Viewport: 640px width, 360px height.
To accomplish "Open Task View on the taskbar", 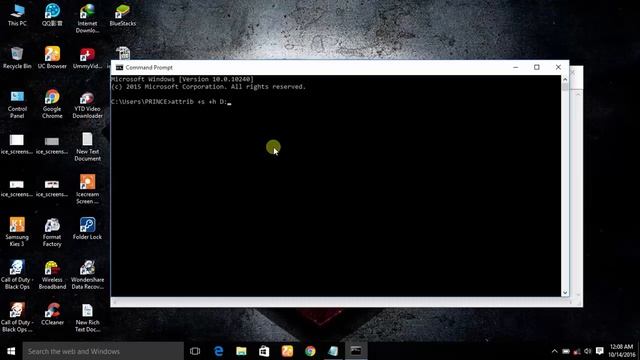I will (195, 351).
